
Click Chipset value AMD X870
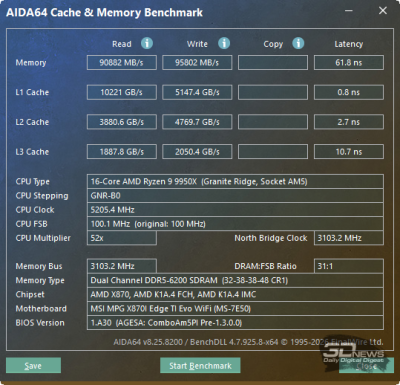(x=235, y=294)
